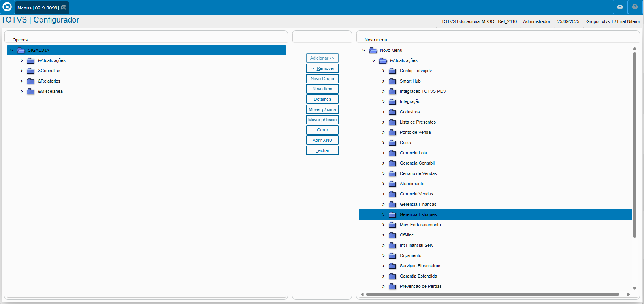Screen dimensions: 644x304
Task: Open Detalhes for the selected item
Action: [x=322, y=99]
